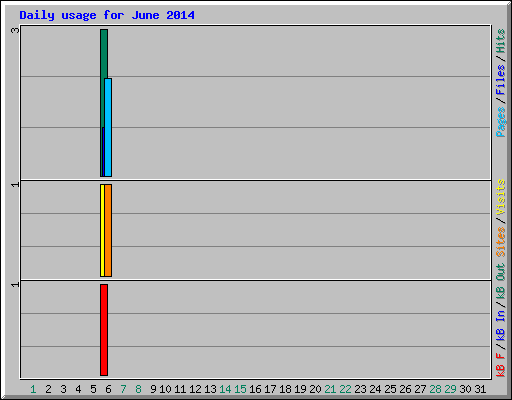Click day "25" on the x-axis
This screenshot has height=400, width=512.
point(390,389)
